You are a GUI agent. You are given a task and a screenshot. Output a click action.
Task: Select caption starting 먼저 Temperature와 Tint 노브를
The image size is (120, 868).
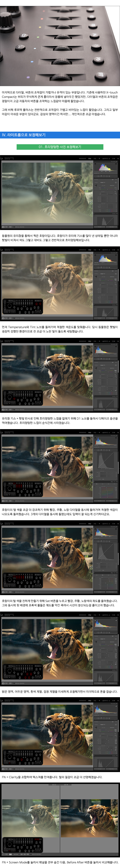(x=60, y=329)
